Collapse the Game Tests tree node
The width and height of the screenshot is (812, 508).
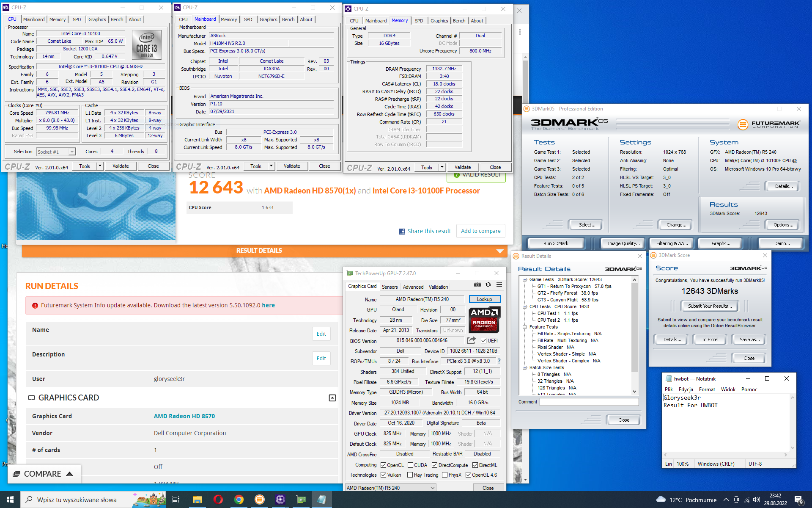pyautogui.click(x=524, y=279)
